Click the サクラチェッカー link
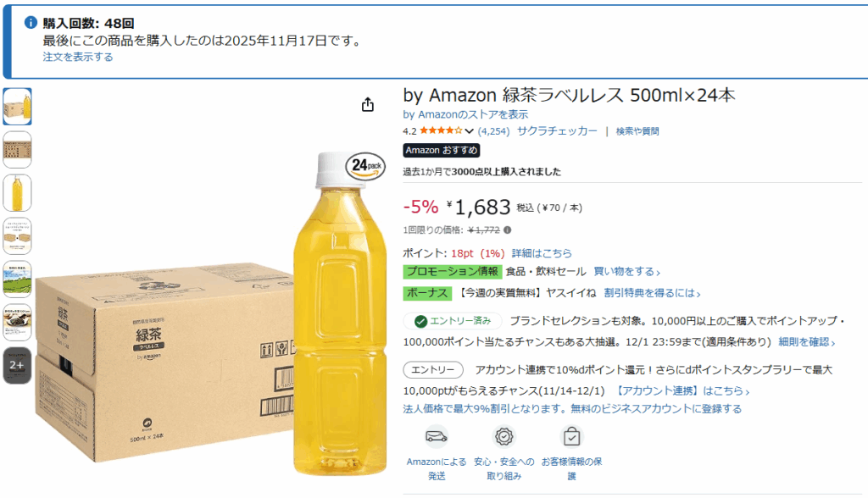 [557, 130]
